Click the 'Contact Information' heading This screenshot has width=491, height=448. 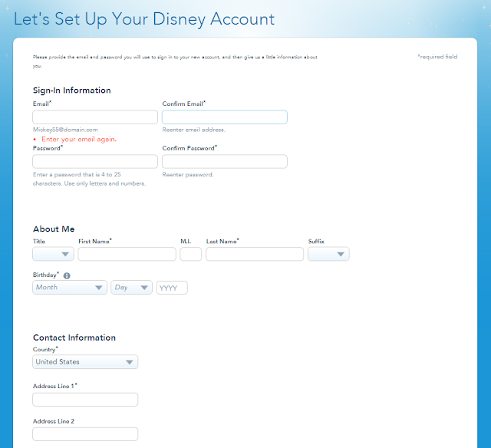(x=74, y=338)
